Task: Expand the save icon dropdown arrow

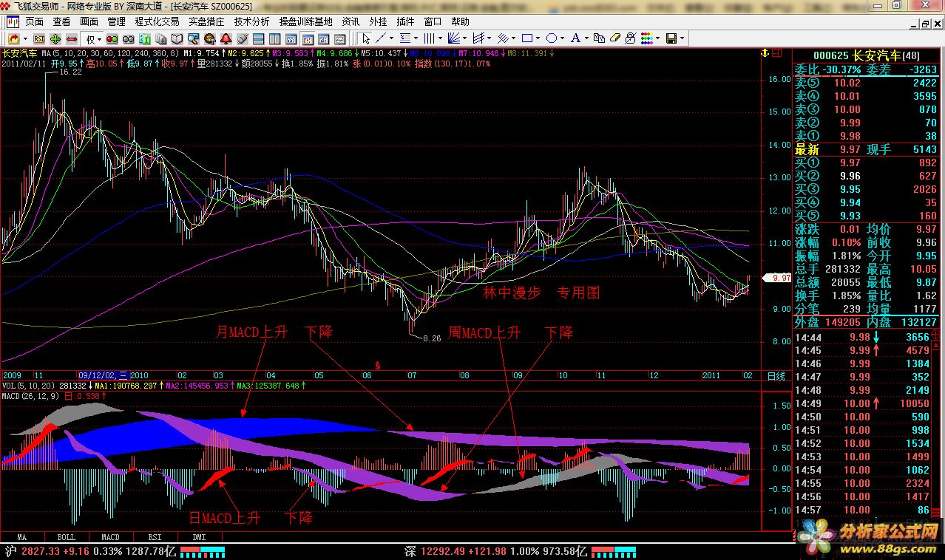Action: click(x=682, y=38)
